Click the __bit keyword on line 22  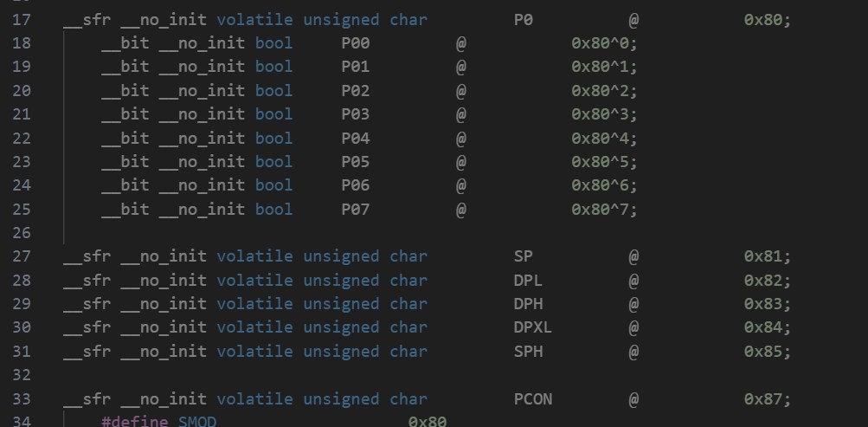[125, 138]
